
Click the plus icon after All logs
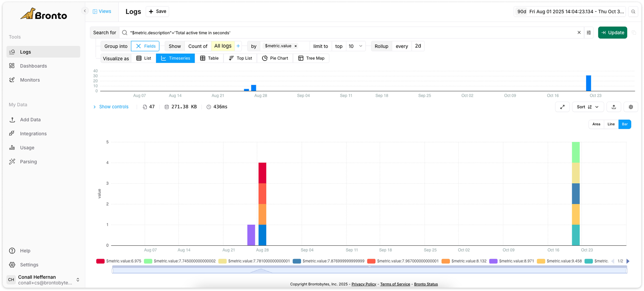[x=238, y=46]
